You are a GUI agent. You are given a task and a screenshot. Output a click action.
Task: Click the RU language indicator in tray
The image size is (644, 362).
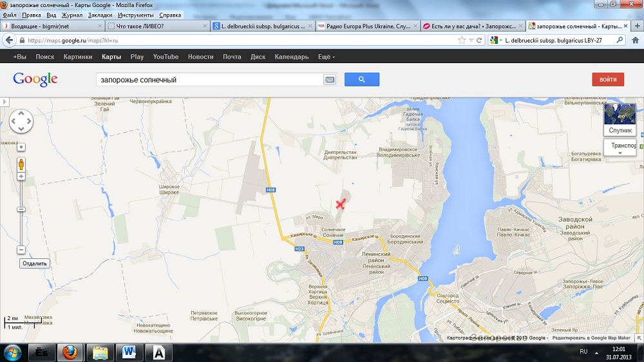click(x=583, y=352)
